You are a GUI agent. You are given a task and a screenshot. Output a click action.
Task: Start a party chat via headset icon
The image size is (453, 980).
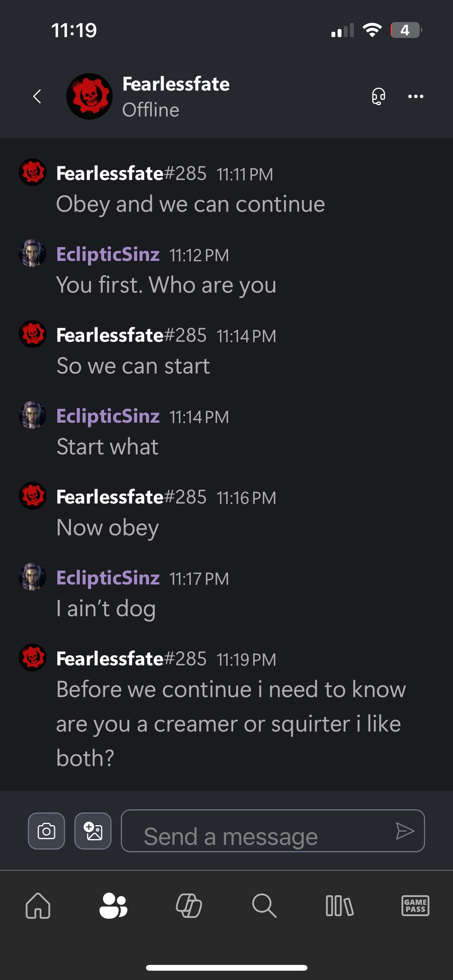[x=378, y=96]
